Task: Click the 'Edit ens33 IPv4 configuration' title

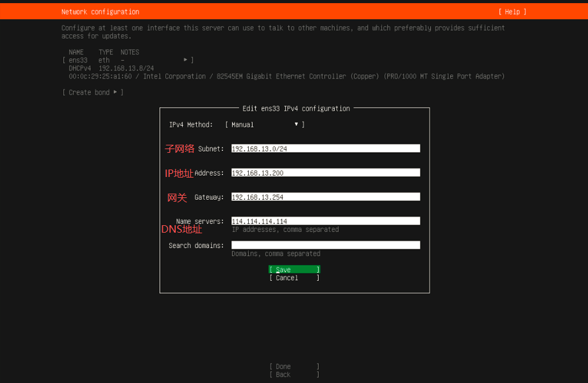Action: tap(296, 109)
